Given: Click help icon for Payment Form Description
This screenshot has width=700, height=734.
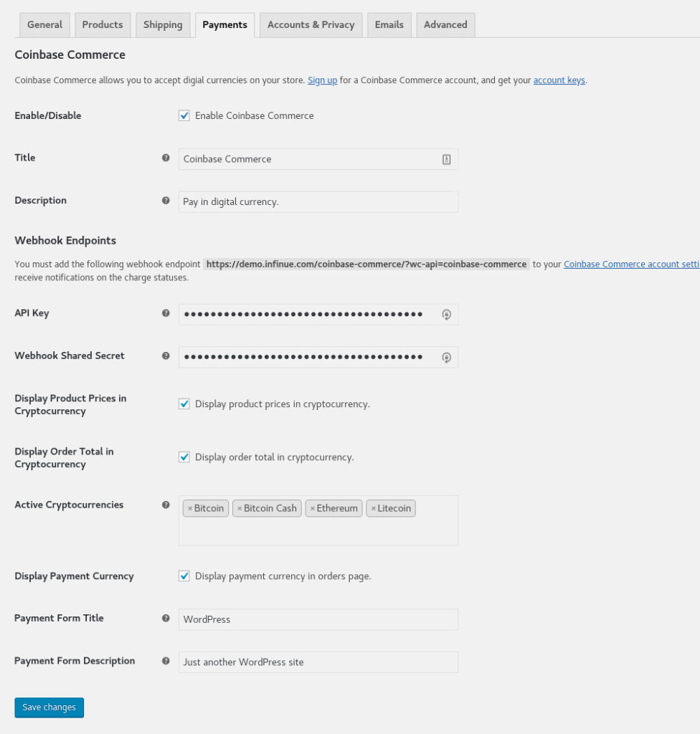Looking at the screenshot, I should (166, 661).
